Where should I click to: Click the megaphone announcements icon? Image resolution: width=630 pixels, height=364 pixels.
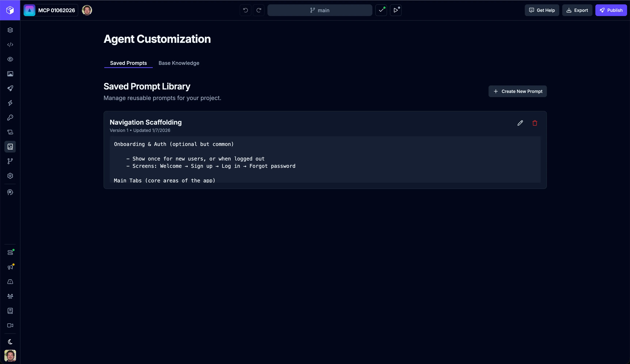point(10,267)
